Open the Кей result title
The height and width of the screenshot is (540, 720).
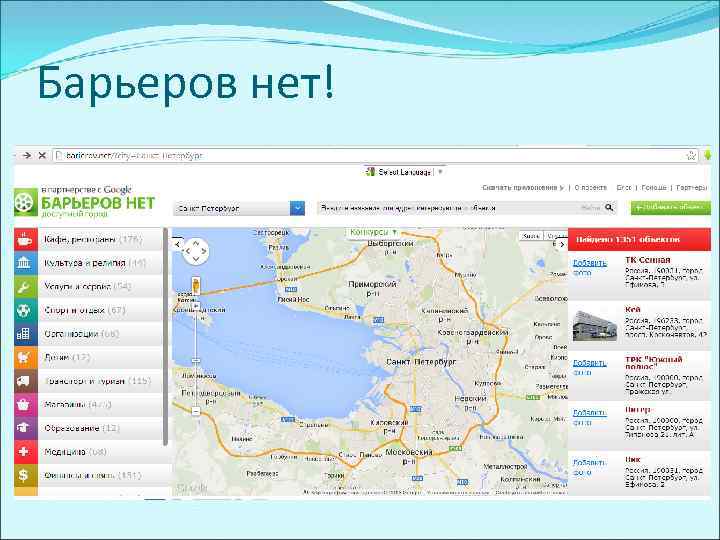(x=632, y=309)
